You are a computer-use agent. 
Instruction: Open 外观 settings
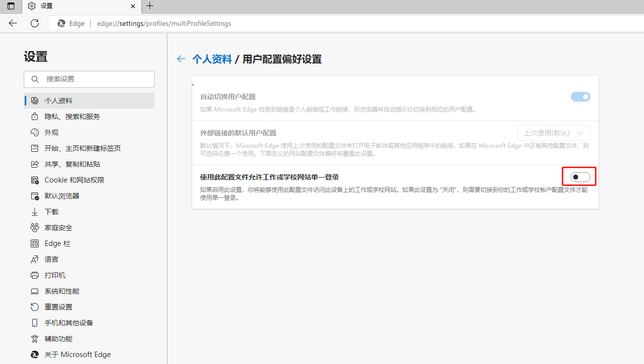89,132
